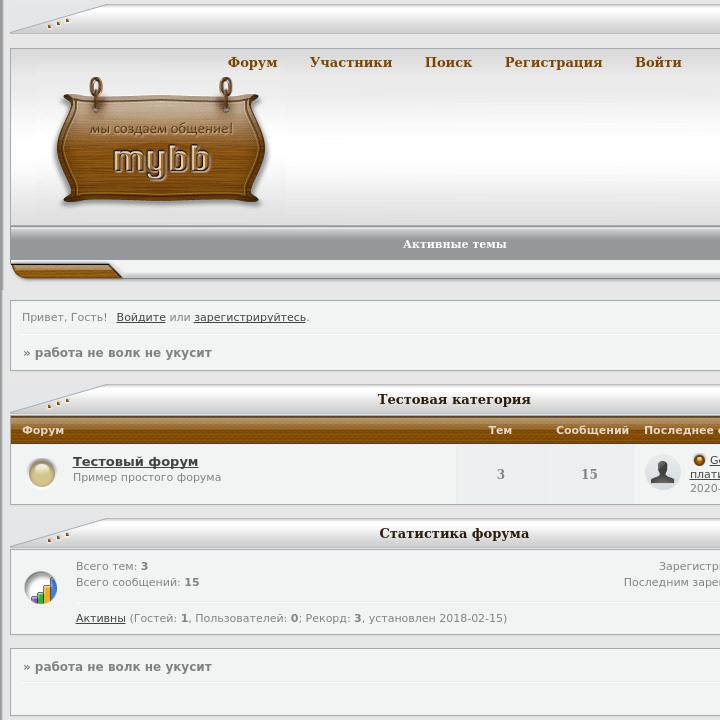Screen dimensions: 720x720
Task: Click the Форум column header
Action: pos(43,430)
